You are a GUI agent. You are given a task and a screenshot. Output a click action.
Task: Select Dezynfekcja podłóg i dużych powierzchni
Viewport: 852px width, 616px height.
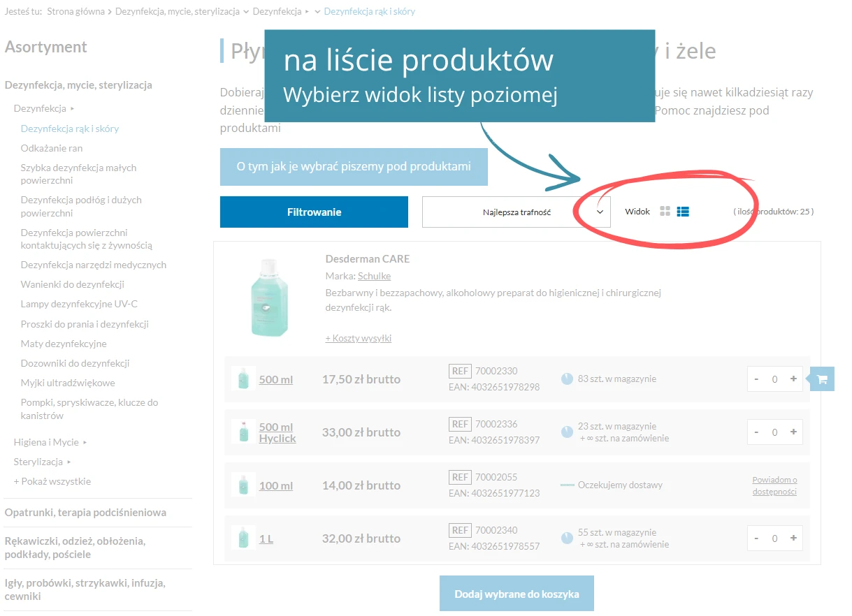click(x=81, y=206)
